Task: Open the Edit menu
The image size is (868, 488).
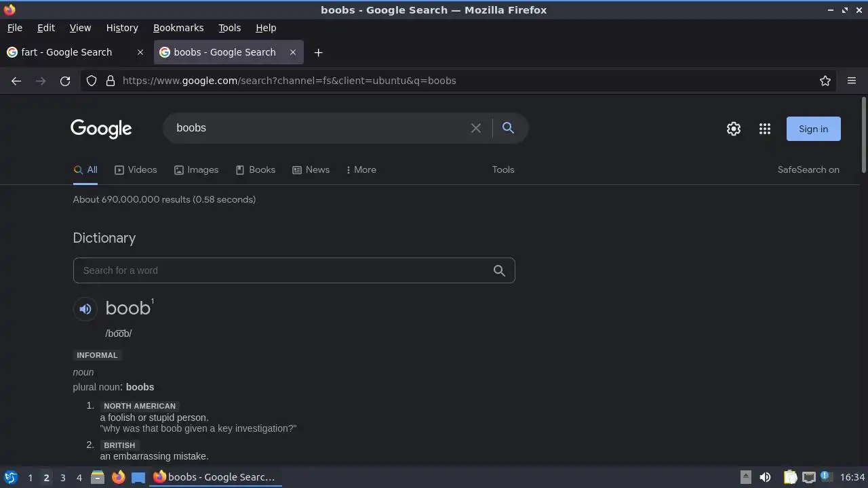Action: (x=46, y=28)
